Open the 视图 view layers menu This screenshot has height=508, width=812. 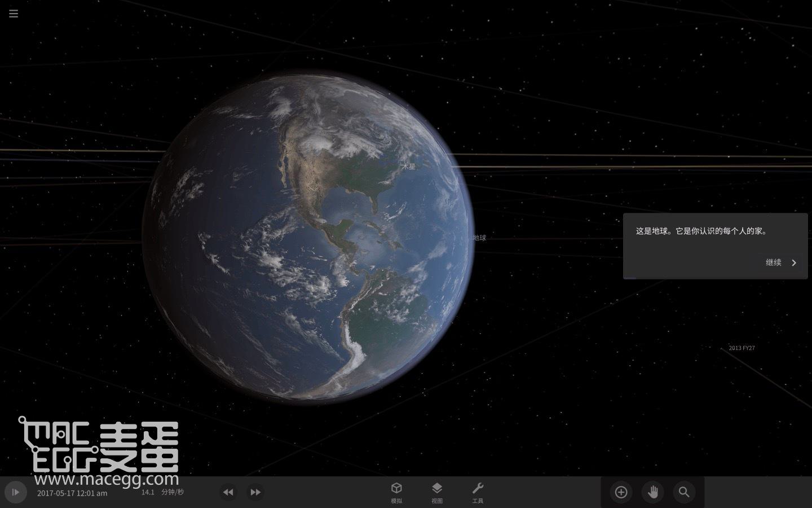point(437,492)
